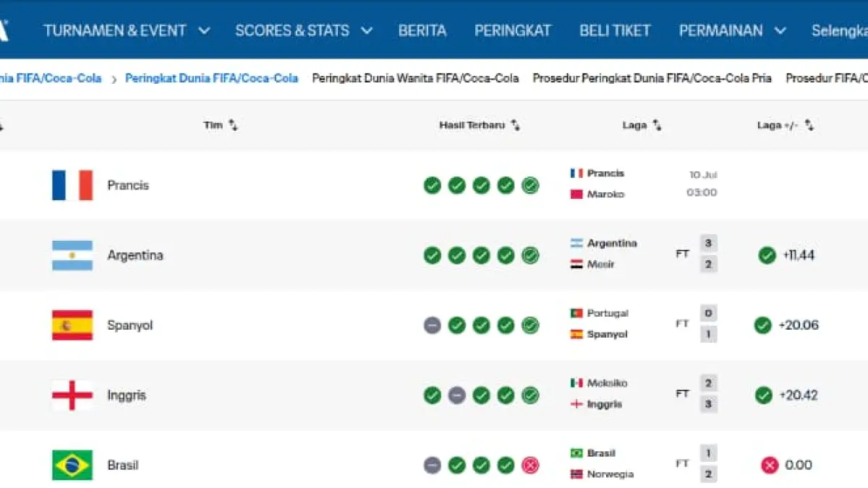868x488 pixels.
Task: Click the Norwegia flag in Laga column
Action: (576, 474)
